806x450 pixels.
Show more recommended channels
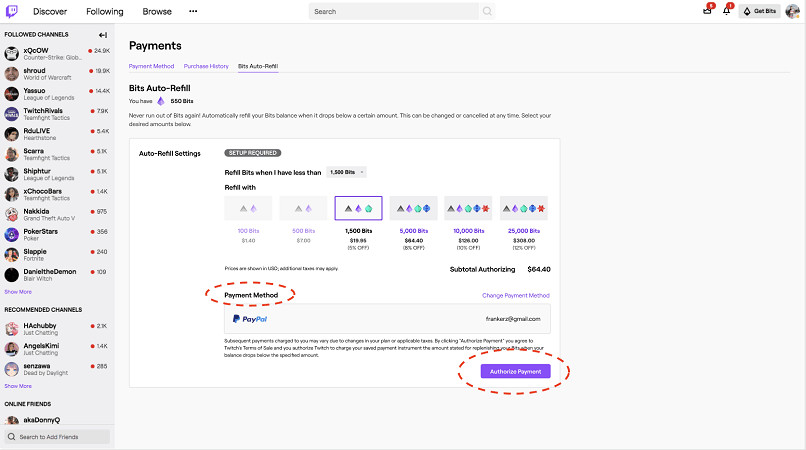(x=18, y=386)
